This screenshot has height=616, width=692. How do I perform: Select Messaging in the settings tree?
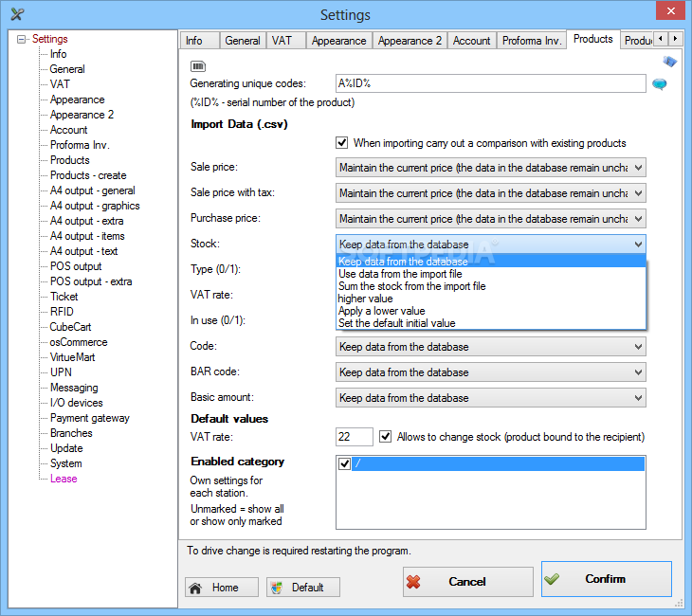pos(74,388)
